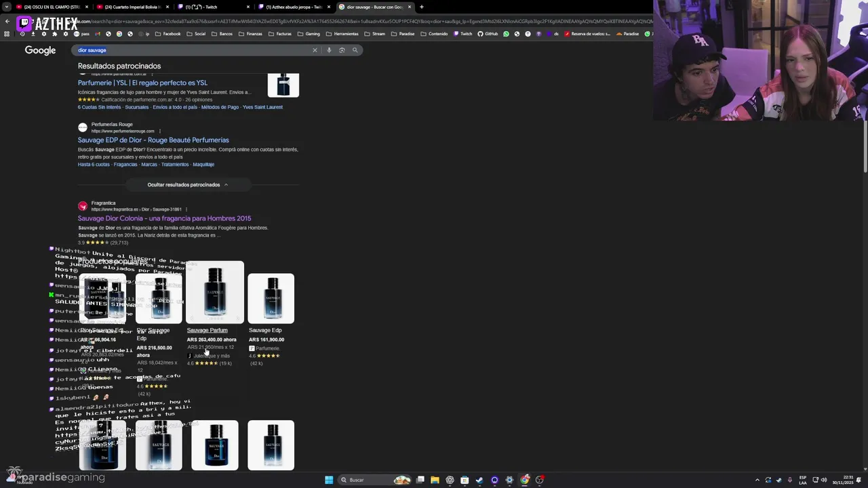This screenshot has width=868, height=488.
Task: Open the WhatsApp bookmark icon
Action: click(506, 34)
